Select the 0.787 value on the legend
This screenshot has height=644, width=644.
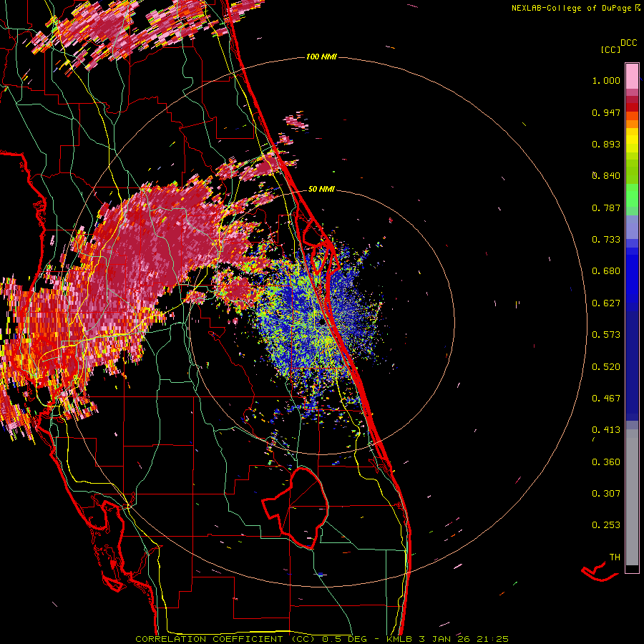tap(606, 208)
